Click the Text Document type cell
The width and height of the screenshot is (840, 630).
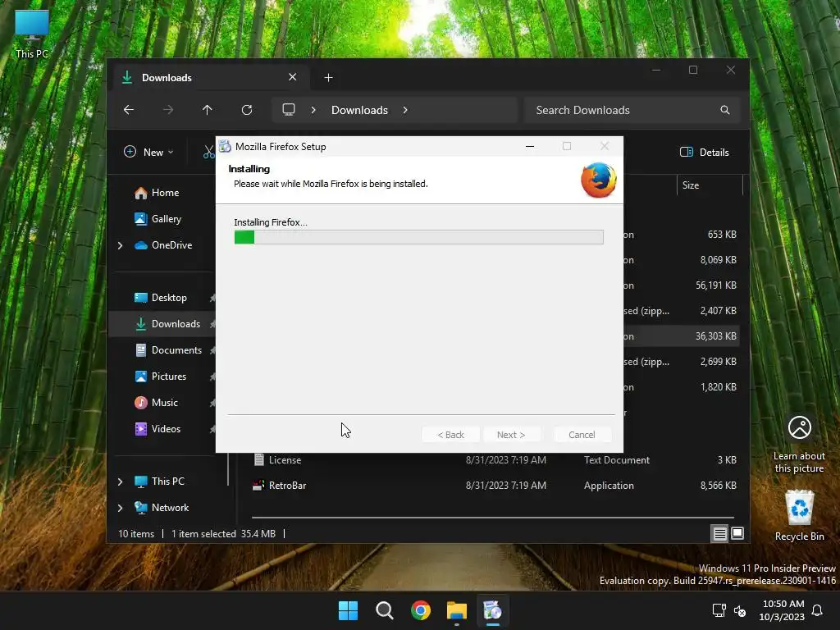617,460
